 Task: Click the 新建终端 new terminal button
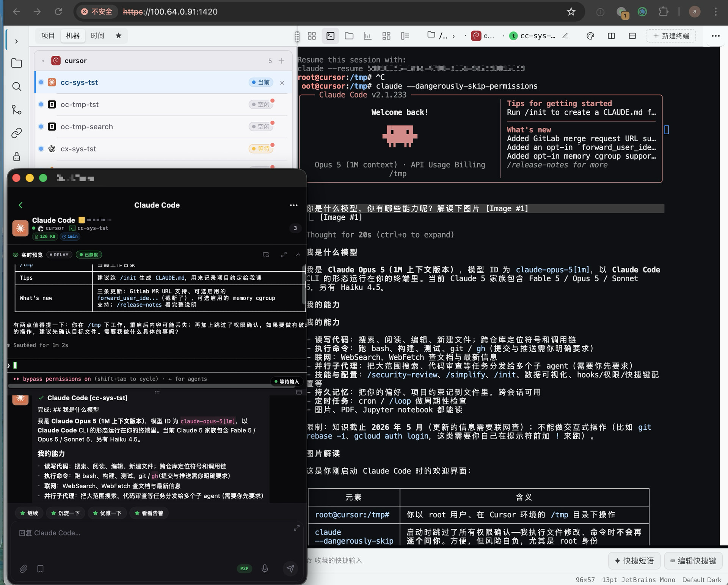(671, 36)
